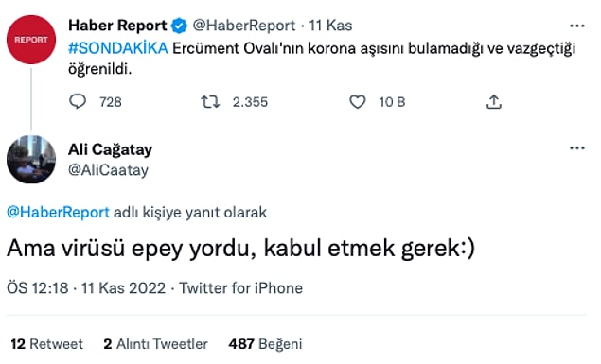
Task: Open the @HaberReport handle in header
Action: click(x=244, y=26)
